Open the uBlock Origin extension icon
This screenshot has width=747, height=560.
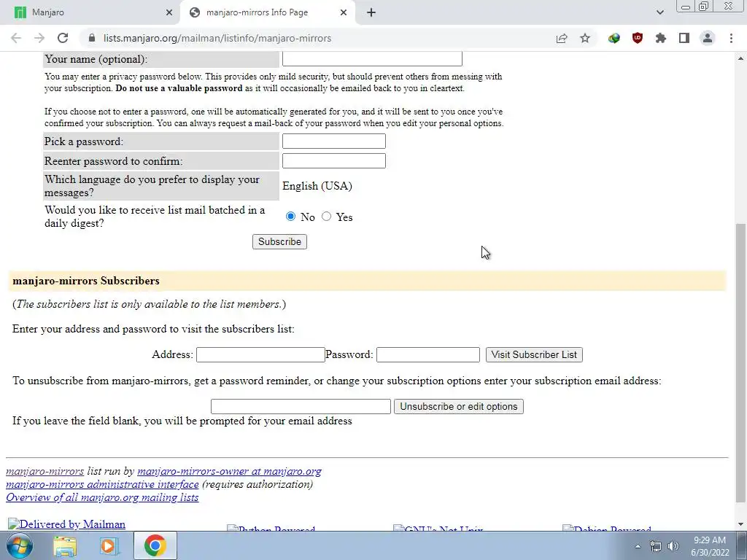click(x=638, y=38)
